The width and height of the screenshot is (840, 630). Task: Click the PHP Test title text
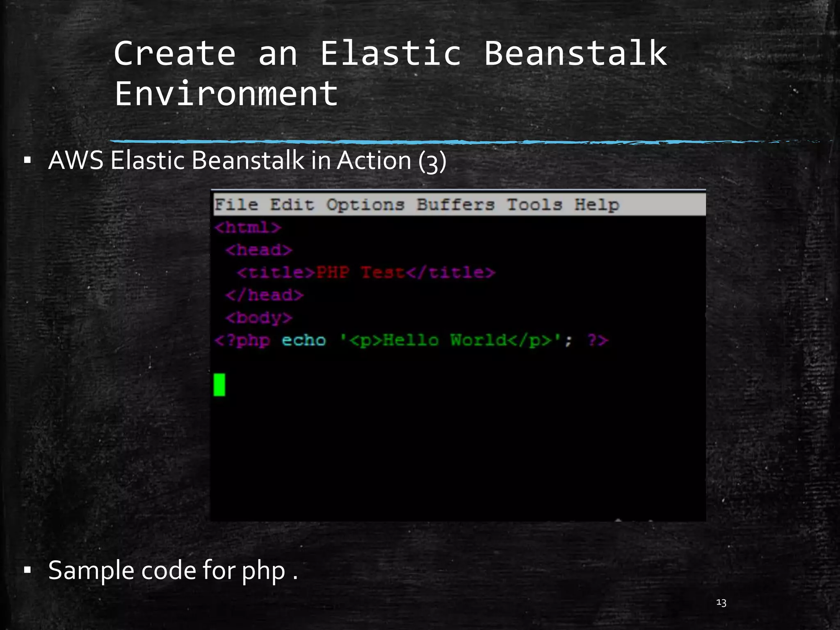[361, 272]
